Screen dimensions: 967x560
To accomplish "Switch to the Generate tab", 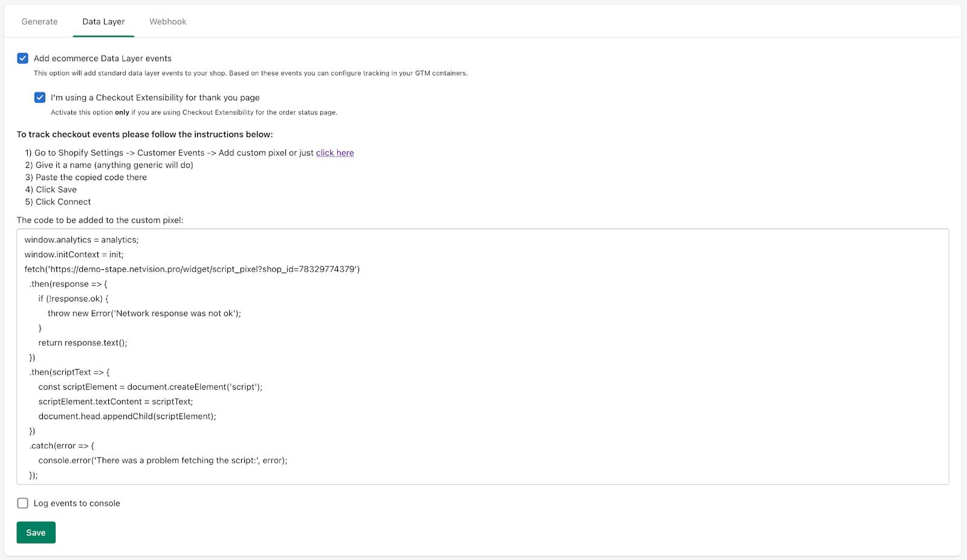I will [x=39, y=21].
